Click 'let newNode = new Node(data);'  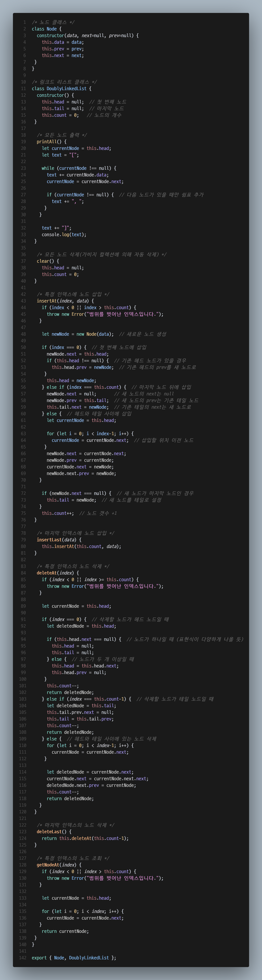tap(78, 334)
